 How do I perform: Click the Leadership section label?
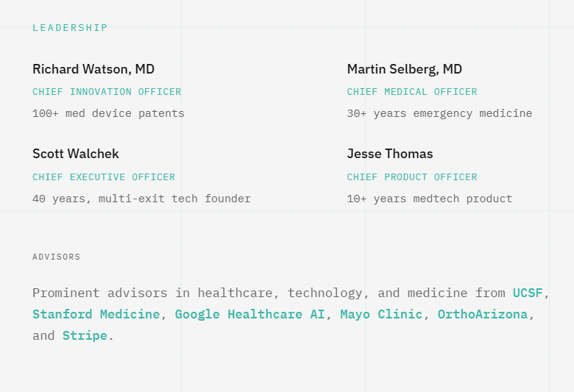[70, 28]
